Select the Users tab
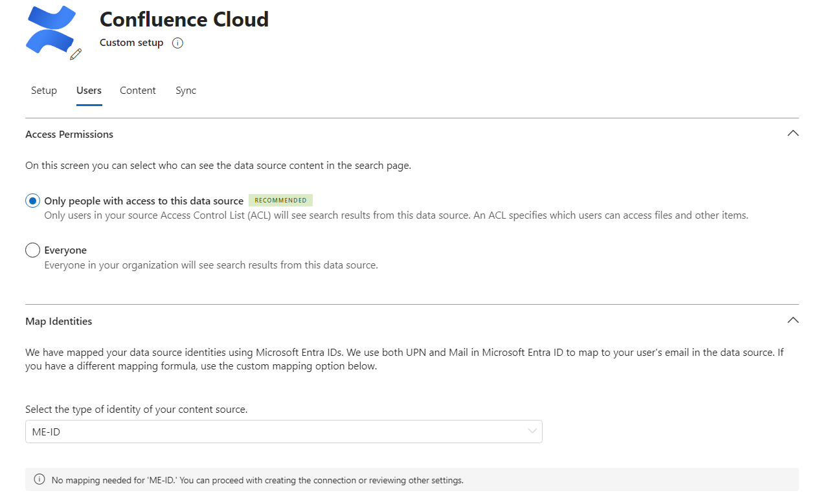The image size is (823, 504). click(x=89, y=91)
